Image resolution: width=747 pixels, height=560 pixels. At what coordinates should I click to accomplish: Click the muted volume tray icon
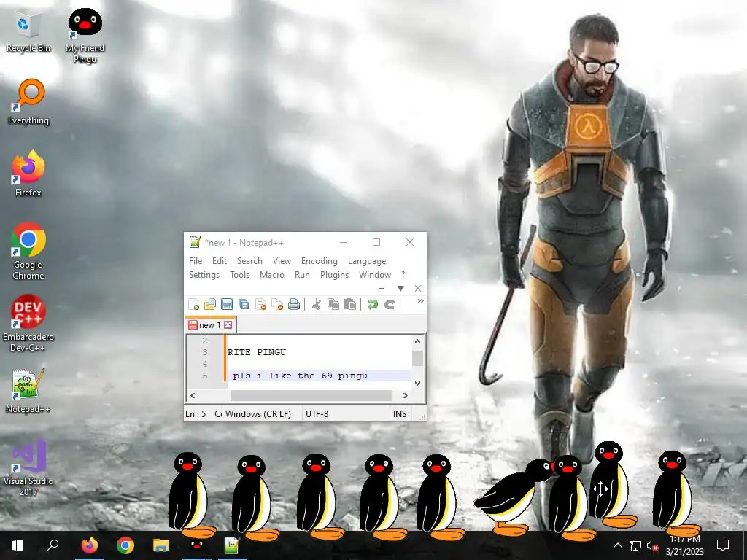[652, 545]
